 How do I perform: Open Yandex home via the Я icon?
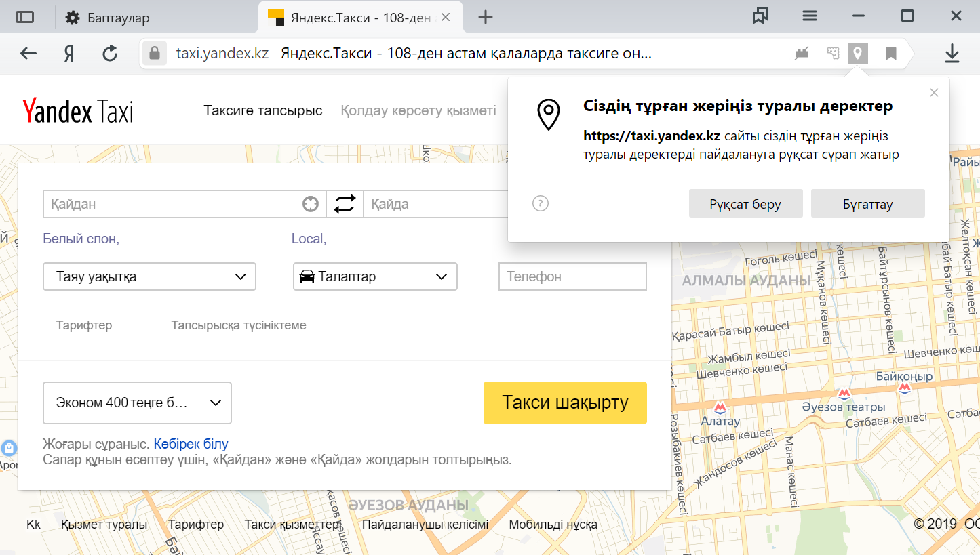coord(69,54)
